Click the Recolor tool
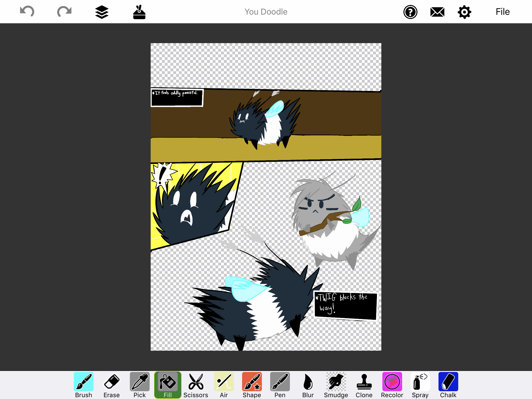This screenshot has width=532, height=399. click(391, 382)
